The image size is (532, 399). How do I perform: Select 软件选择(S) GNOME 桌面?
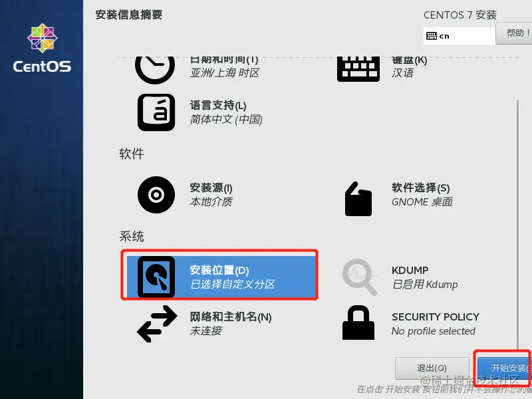point(422,195)
